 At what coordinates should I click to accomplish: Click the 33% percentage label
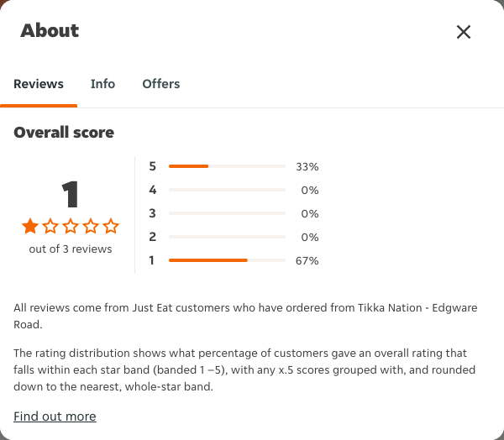click(307, 166)
